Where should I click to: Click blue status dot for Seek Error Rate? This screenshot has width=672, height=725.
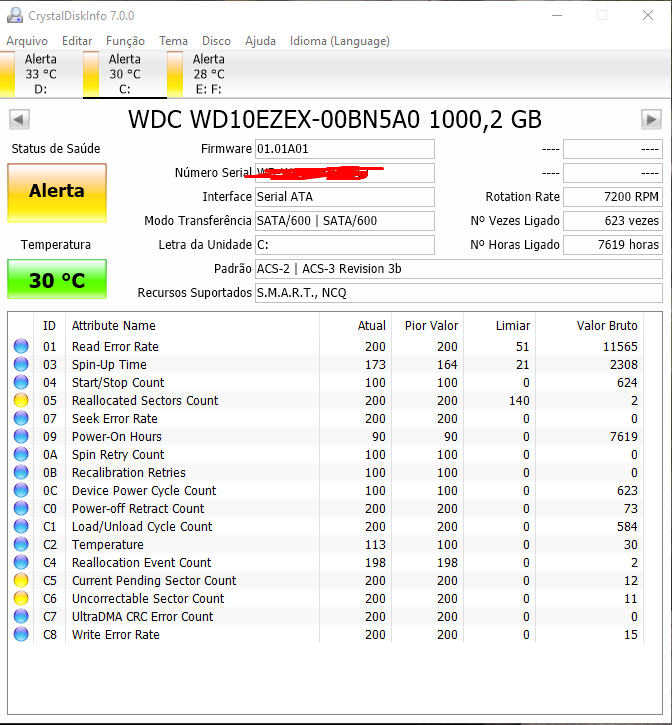tap(21, 418)
